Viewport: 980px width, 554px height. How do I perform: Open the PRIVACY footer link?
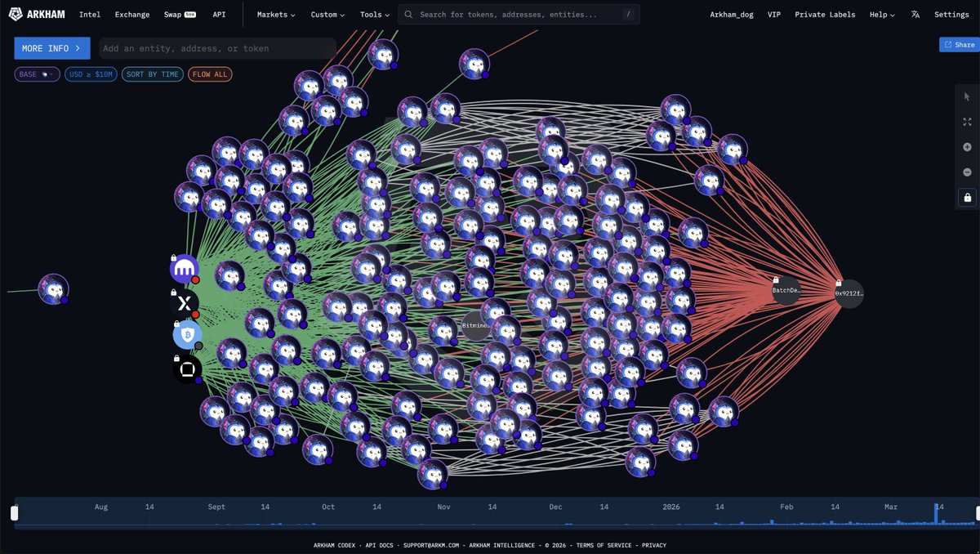653,545
